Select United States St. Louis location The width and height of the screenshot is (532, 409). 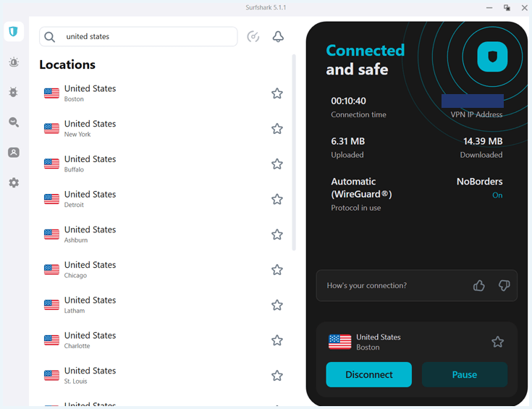click(163, 376)
